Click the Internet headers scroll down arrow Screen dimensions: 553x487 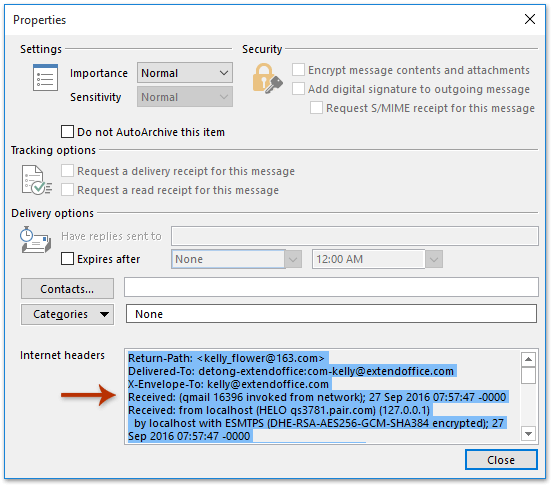(528, 433)
